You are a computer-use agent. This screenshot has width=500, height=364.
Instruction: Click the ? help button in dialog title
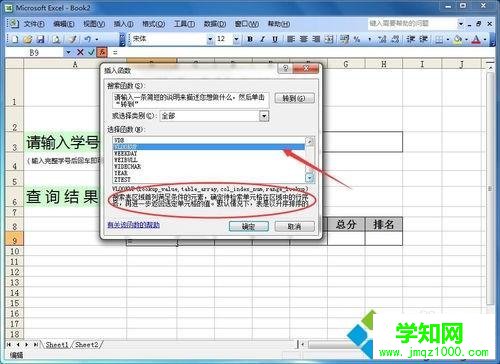click(x=285, y=69)
